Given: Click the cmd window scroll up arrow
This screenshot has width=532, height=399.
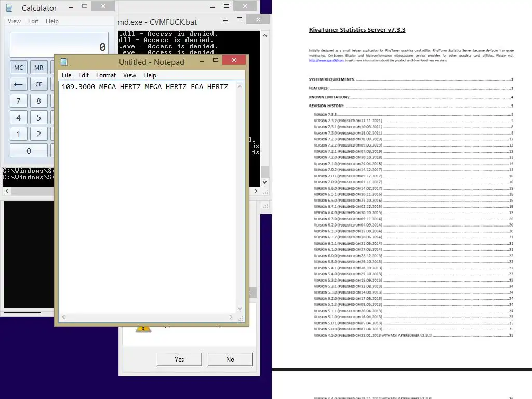Looking at the screenshot, I should click(264, 35).
